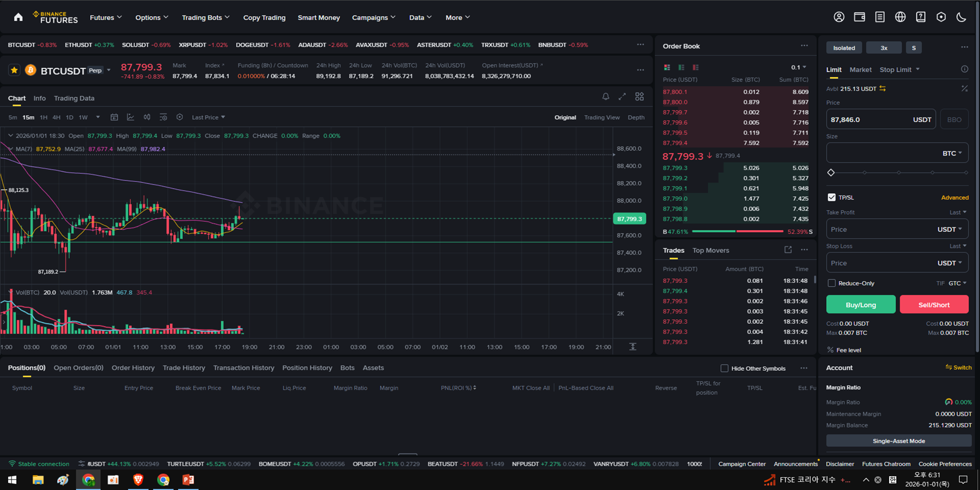Open the Options dropdown menu

(x=152, y=17)
